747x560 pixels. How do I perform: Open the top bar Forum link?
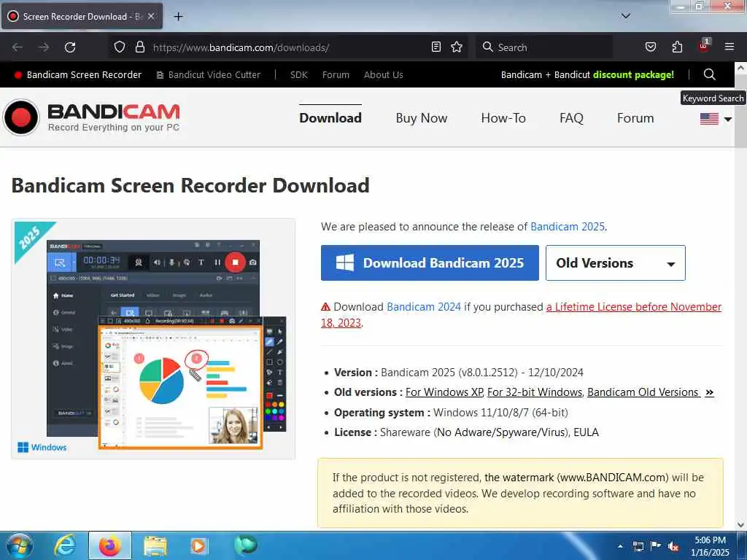(x=336, y=75)
